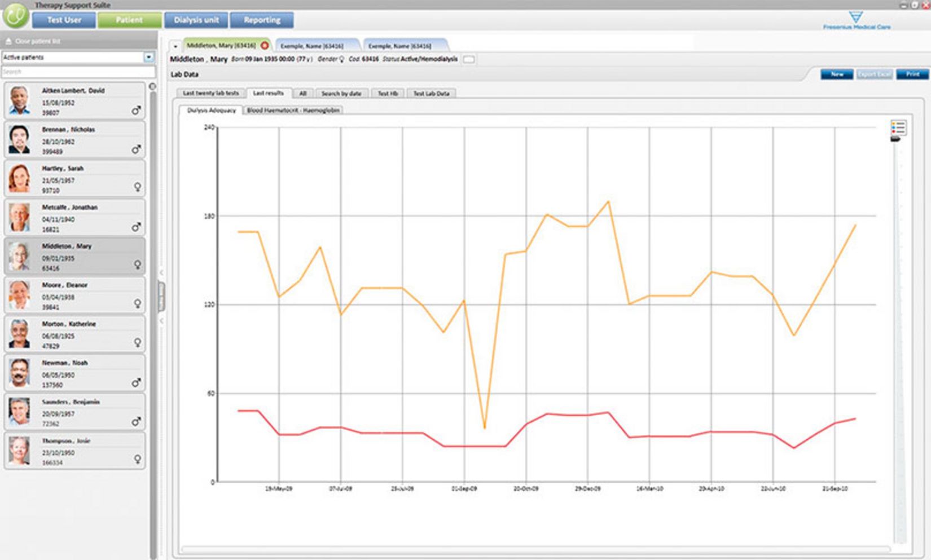The height and width of the screenshot is (560, 931).
Task: Click the Fresenius Medical Care logo
Action: (x=856, y=21)
